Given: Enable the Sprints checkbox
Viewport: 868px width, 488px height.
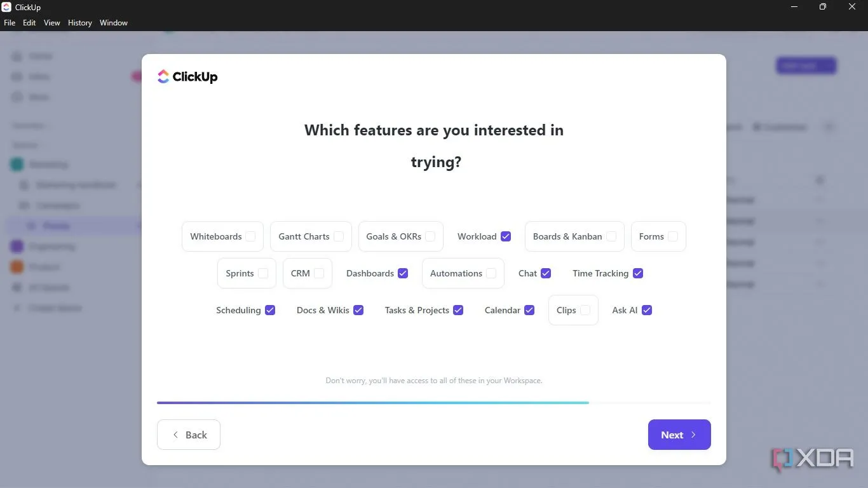Looking at the screenshot, I should point(263,273).
